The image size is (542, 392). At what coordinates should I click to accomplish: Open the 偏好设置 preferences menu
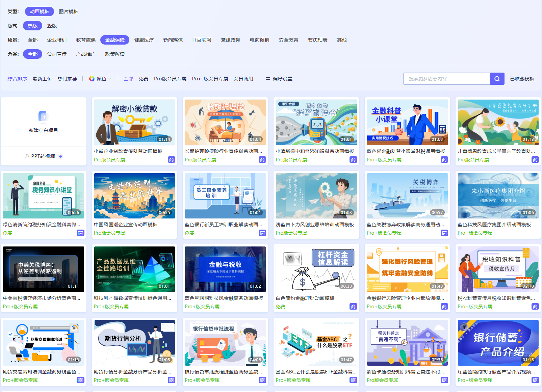tap(282, 79)
